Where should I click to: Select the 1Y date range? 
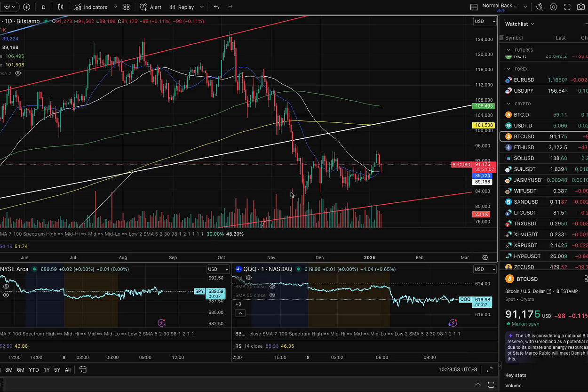click(47, 370)
